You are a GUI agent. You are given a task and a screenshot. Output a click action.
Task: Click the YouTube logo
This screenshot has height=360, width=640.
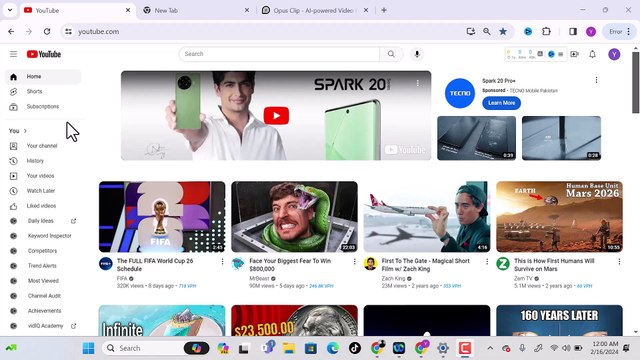click(44, 54)
